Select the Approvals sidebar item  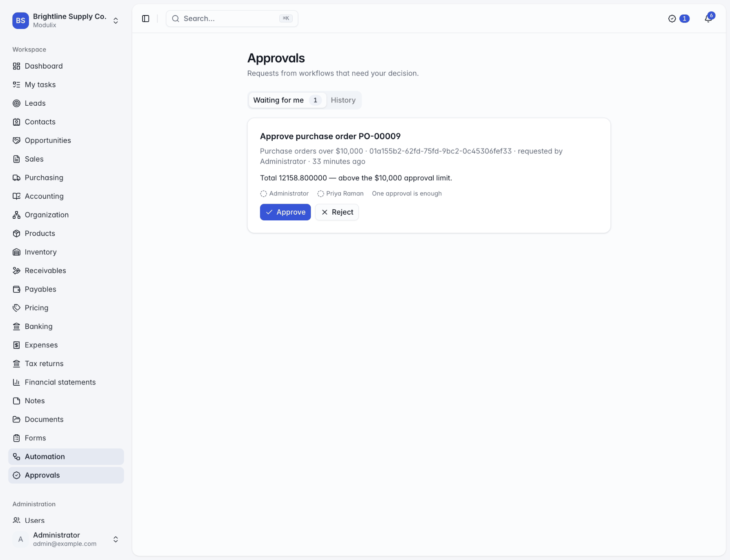[x=66, y=475]
